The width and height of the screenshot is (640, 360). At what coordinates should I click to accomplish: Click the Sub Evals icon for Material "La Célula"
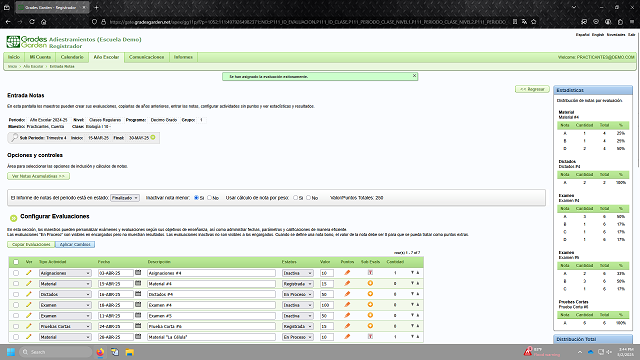click(370, 336)
